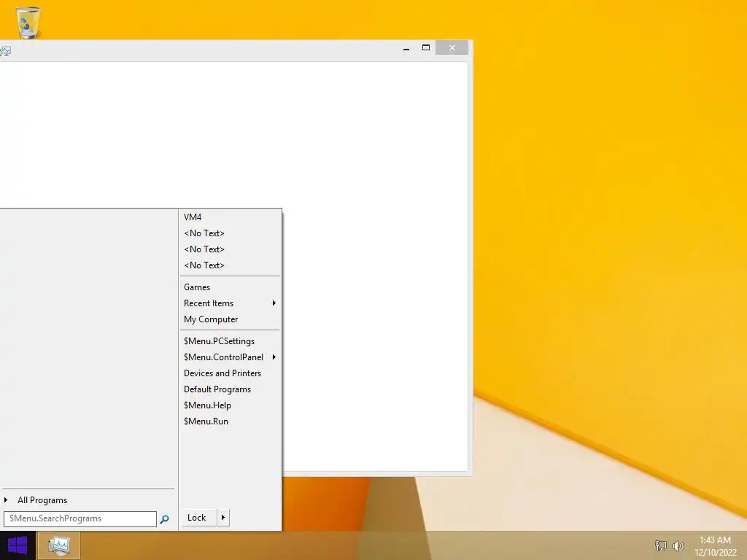Click All Programs label
The height and width of the screenshot is (560, 747).
coord(42,500)
